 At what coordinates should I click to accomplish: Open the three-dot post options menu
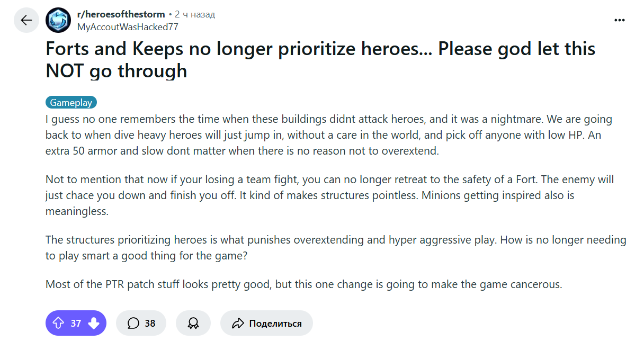coord(620,20)
